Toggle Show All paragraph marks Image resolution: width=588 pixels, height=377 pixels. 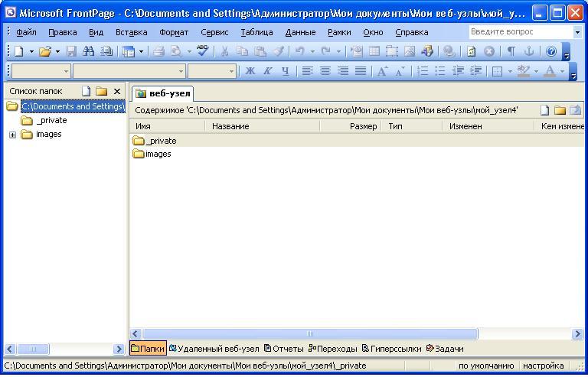coord(511,51)
